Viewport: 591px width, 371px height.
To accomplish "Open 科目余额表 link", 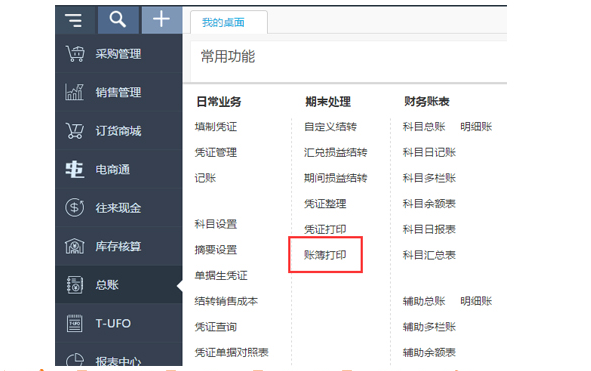I will pyautogui.click(x=429, y=204).
